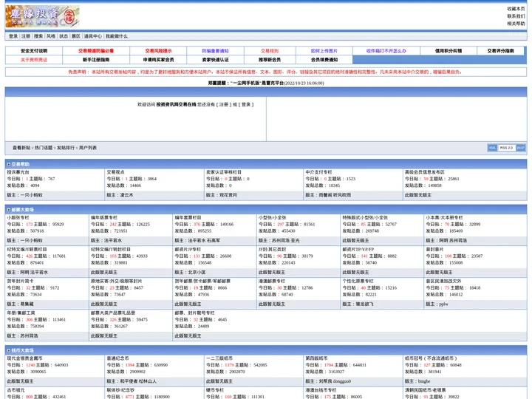Open 安全支付说明 notice link
The height and width of the screenshot is (399, 532).
[34, 51]
